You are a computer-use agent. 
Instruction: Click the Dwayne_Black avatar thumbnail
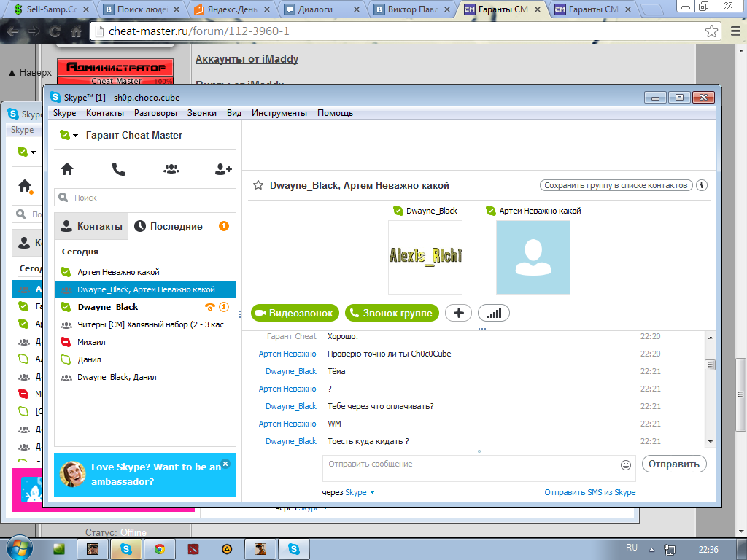coord(425,257)
